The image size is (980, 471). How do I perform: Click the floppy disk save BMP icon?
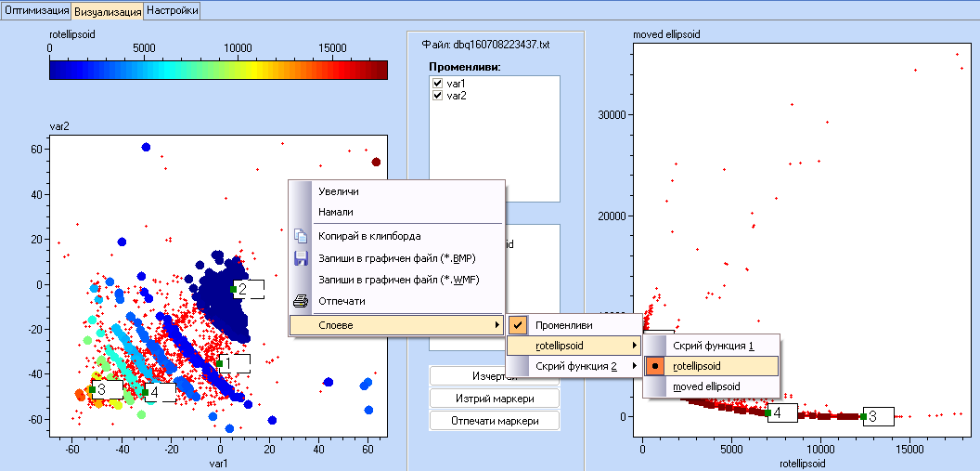300,258
